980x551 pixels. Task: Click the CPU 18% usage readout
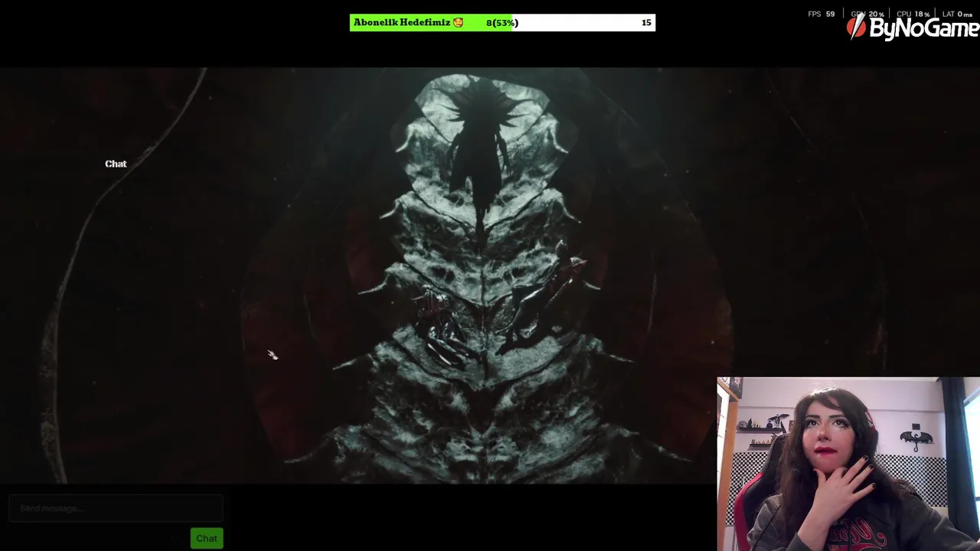(x=913, y=14)
